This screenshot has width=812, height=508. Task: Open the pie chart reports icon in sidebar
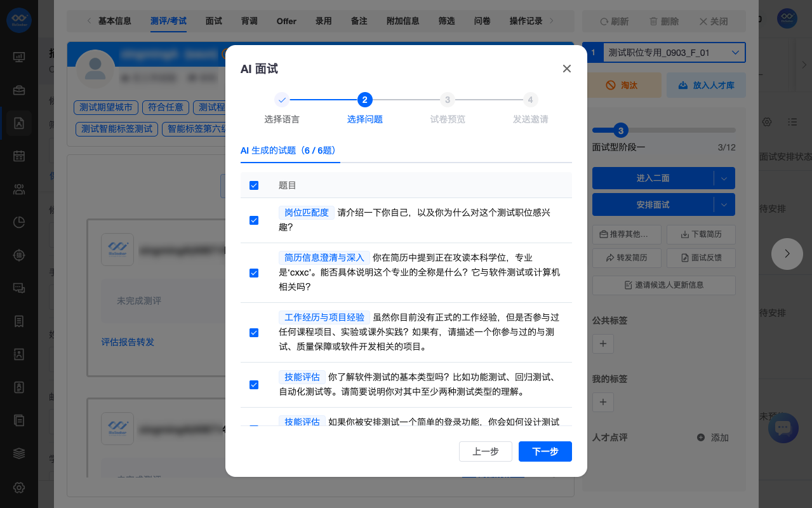click(x=19, y=222)
